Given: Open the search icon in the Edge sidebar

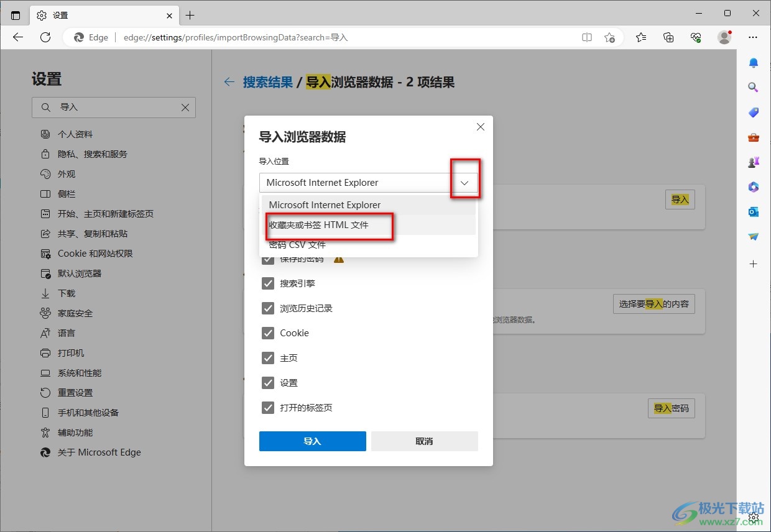Looking at the screenshot, I should pos(754,88).
